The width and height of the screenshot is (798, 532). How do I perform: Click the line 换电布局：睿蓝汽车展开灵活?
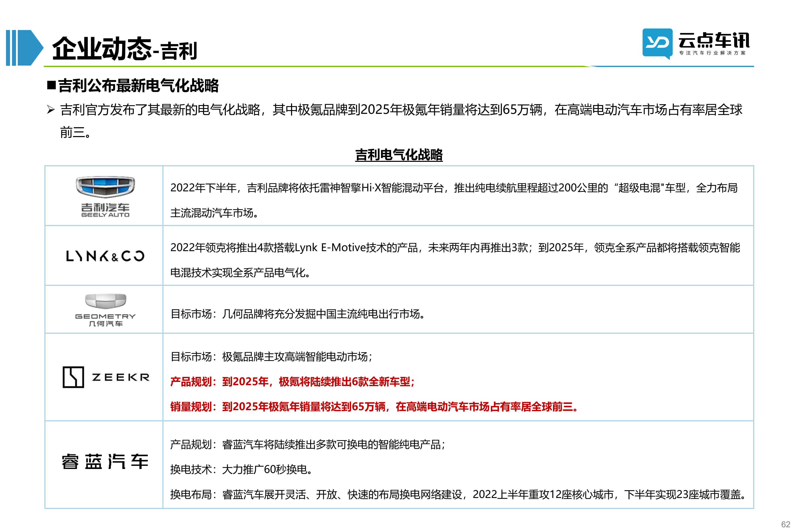pos(458,495)
